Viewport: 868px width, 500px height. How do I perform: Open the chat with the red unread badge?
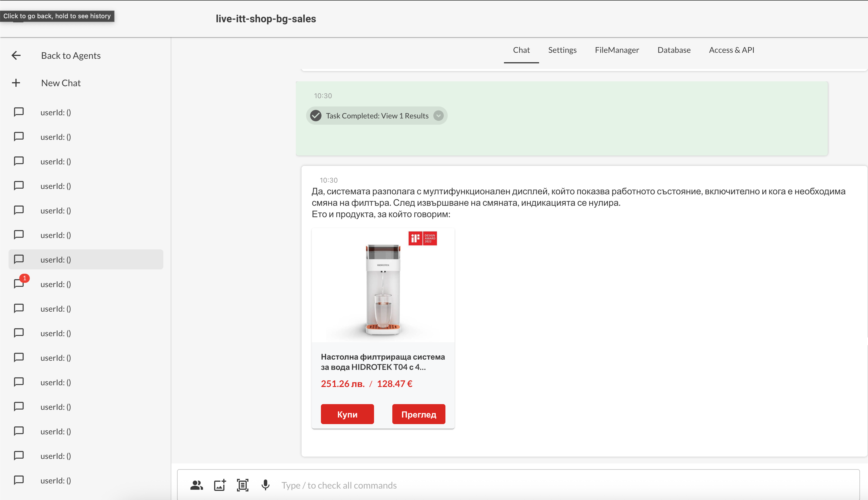[x=55, y=284]
